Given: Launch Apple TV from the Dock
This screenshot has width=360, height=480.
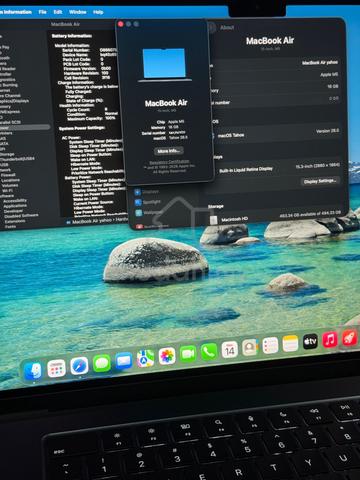Looking at the screenshot, I should pos(310,341).
